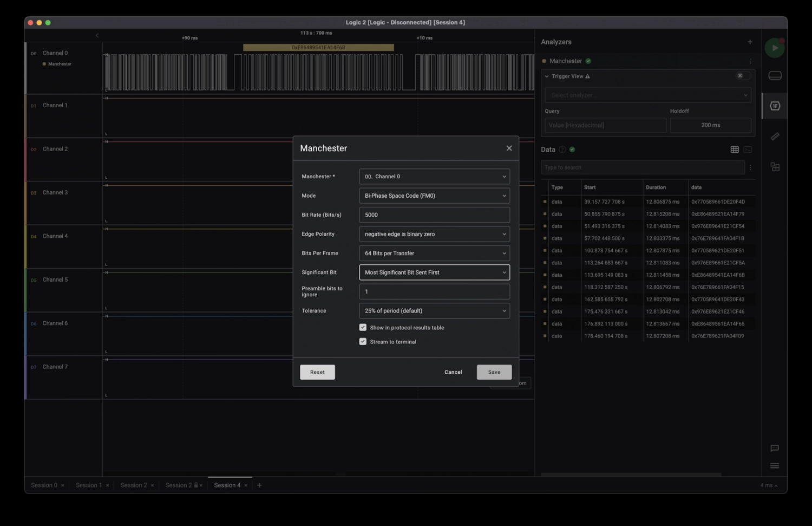Switch to locked Session 2 tab
This screenshot has width=812, height=526.
click(179, 485)
